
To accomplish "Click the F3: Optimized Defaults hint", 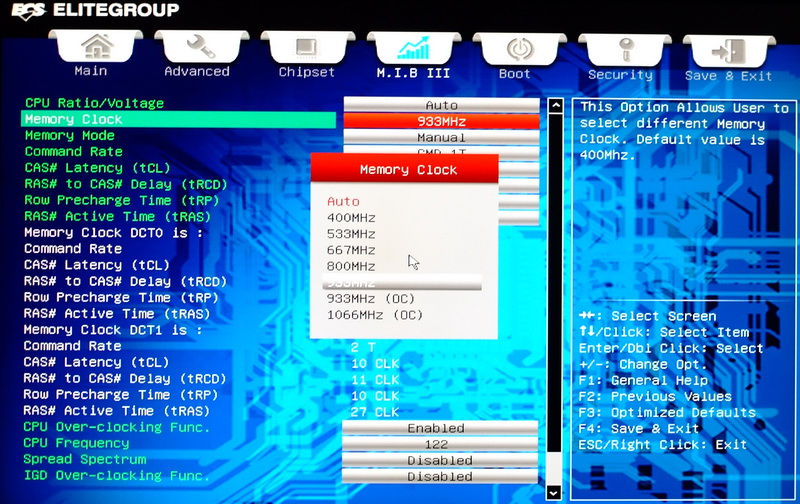I will (x=667, y=413).
